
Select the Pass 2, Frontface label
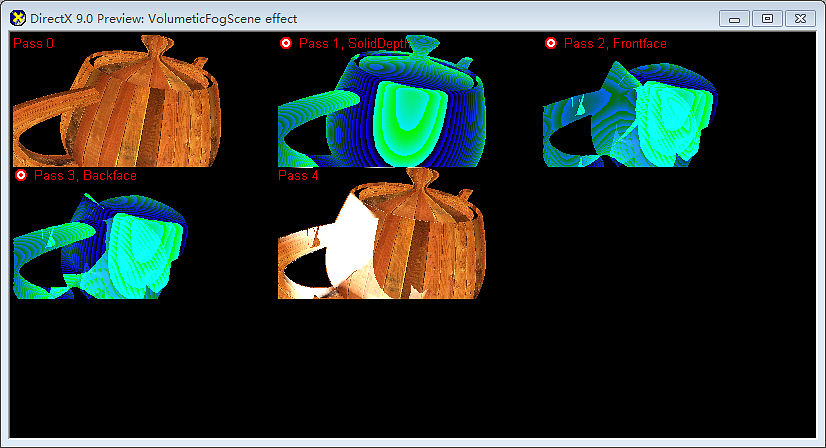[615, 44]
